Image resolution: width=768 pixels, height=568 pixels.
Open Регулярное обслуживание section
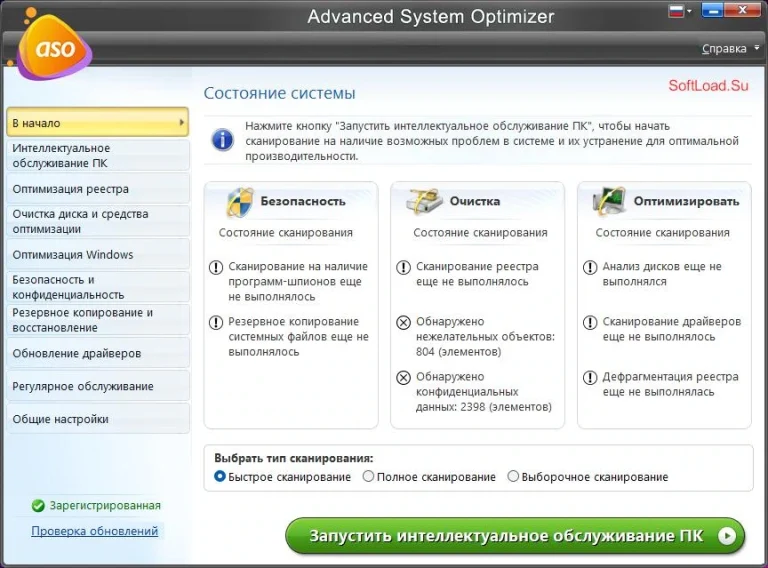[x=97, y=386]
